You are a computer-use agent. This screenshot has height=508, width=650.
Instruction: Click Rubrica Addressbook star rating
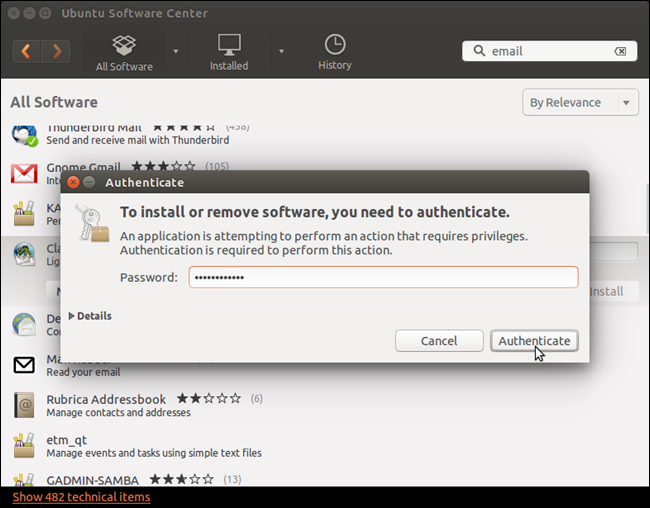point(209,399)
